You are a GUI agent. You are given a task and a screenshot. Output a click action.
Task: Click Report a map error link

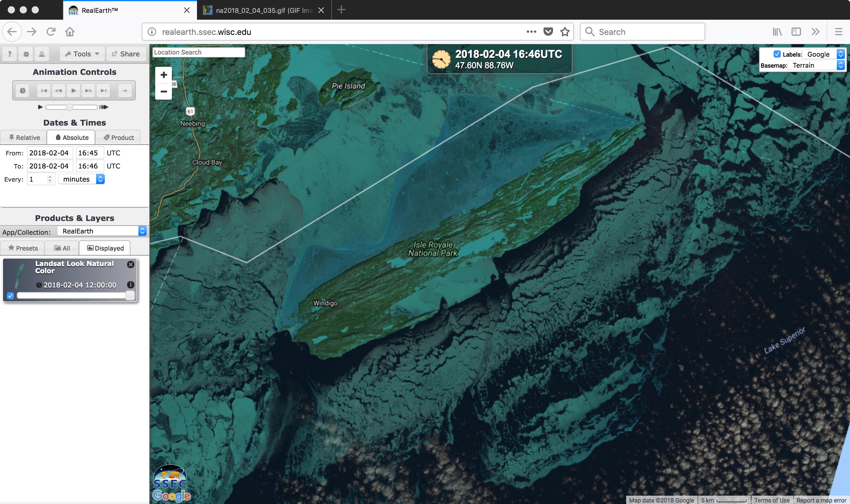point(821,500)
